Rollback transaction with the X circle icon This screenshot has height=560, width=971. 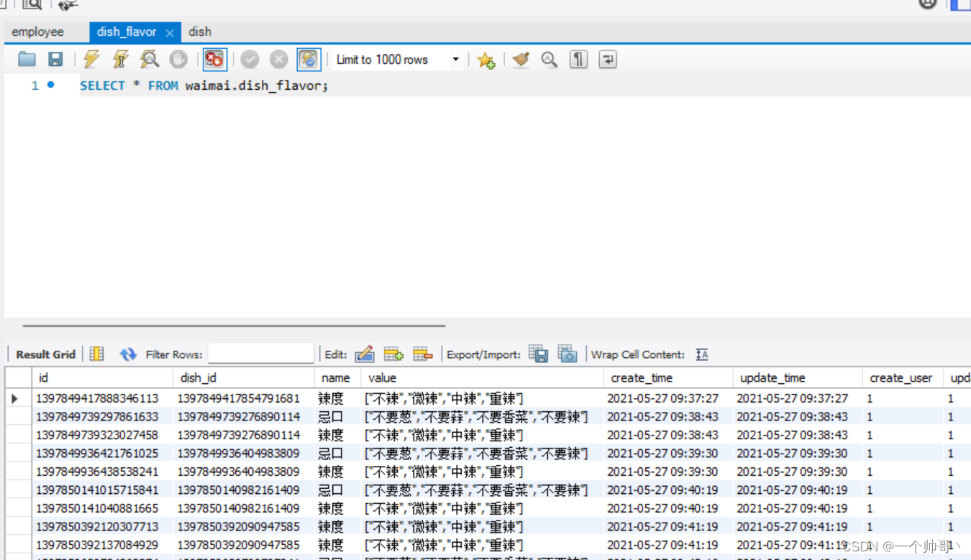278,60
